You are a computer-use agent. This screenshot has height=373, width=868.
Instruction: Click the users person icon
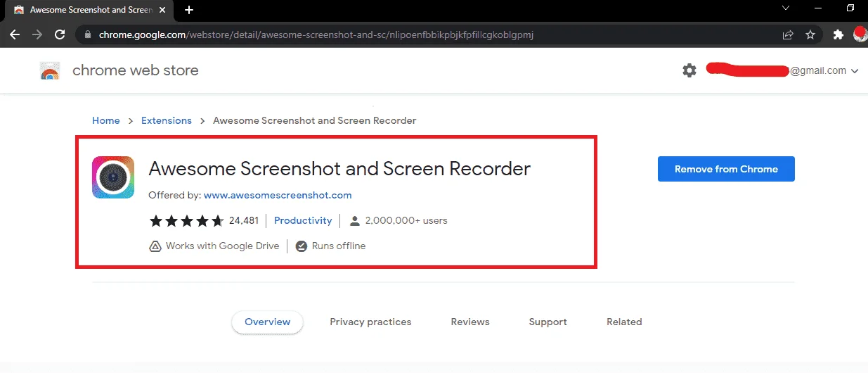[x=355, y=221]
